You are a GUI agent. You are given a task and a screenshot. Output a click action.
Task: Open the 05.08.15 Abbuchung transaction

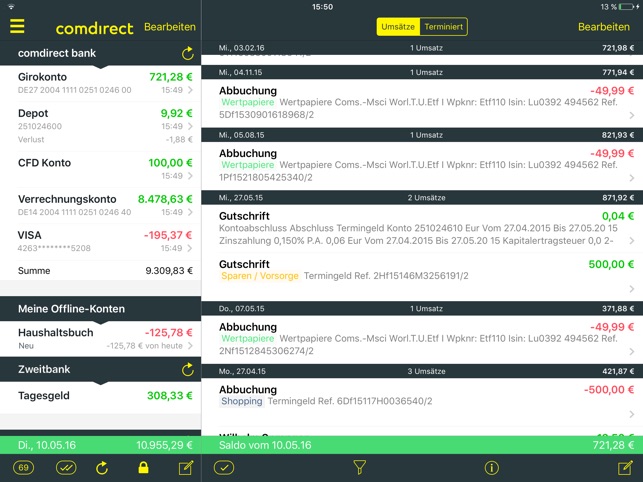click(422, 165)
